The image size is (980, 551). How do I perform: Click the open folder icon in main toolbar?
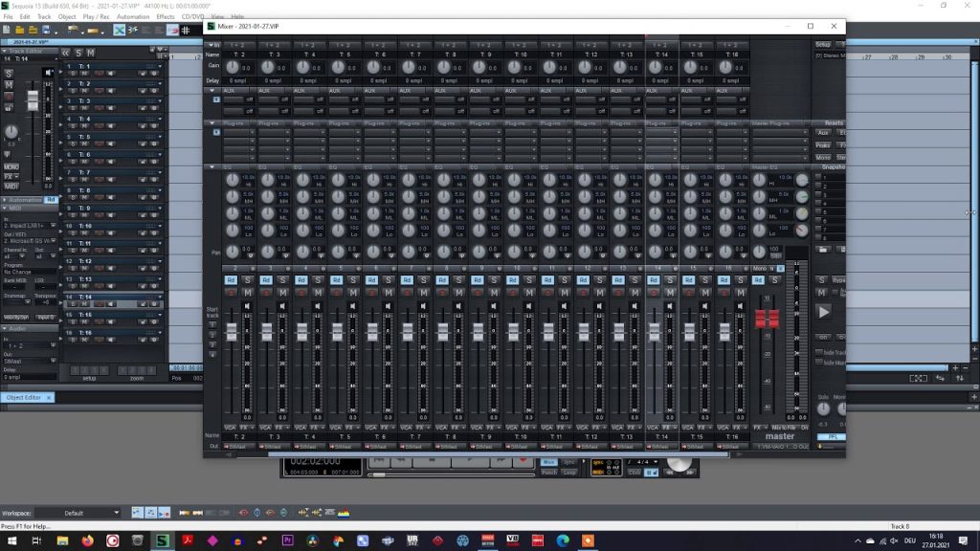click(x=19, y=30)
